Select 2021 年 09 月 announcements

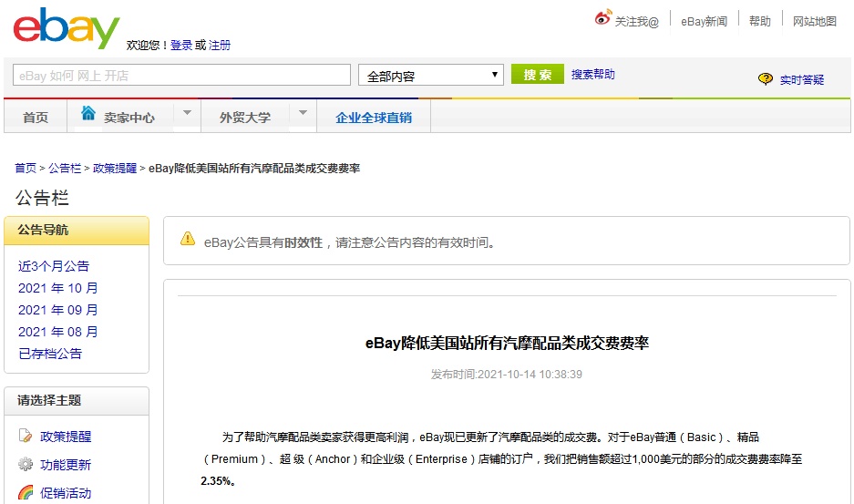57,310
